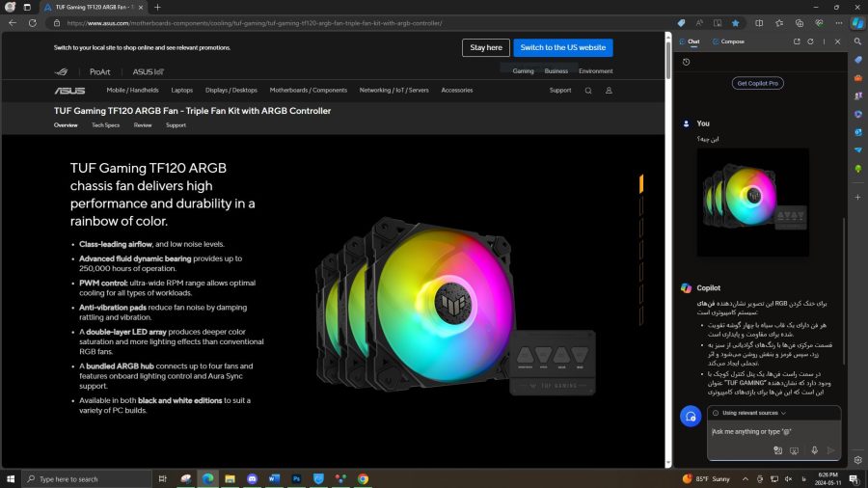This screenshot has width=868, height=488.
Task: Expand the Using relevant sources dropdown
Action: 750,413
